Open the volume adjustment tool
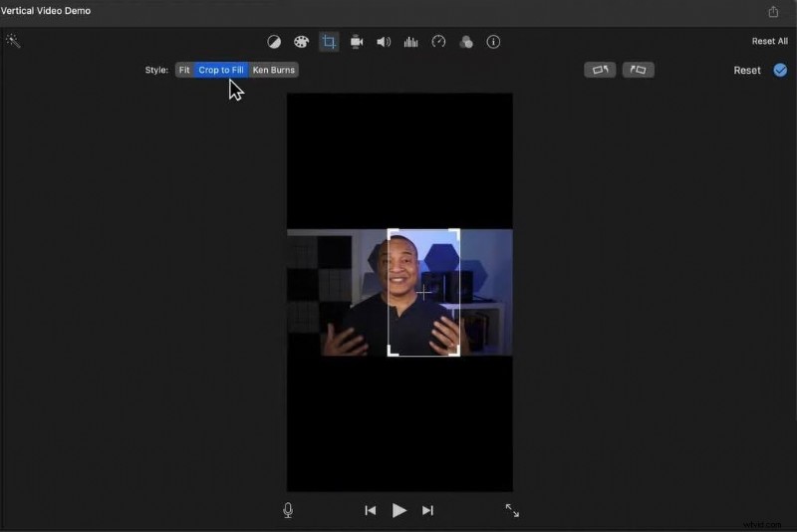This screenshot has height=532, width=797. pos(384,42)
